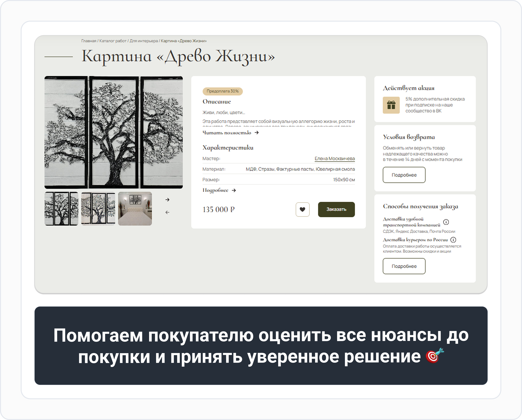
Task: Expand full description via 'Читать полностью'
Action: pyautogui.click(x=227, y=133)
